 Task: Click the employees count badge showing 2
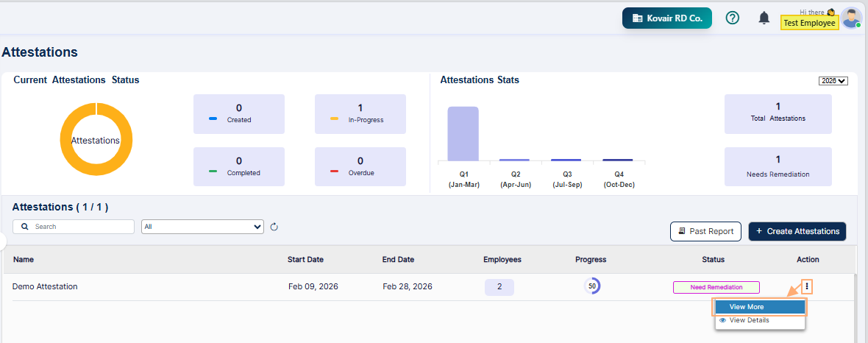click(x=499, y=287)
